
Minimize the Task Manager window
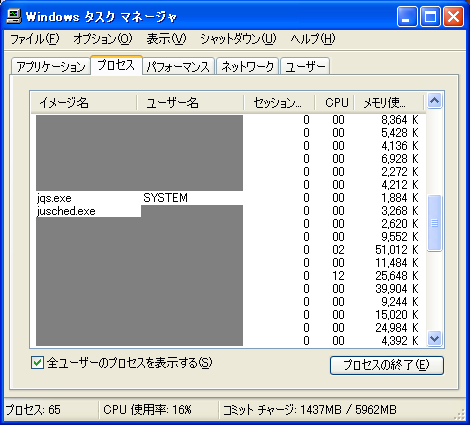click(x=407, y=16)
